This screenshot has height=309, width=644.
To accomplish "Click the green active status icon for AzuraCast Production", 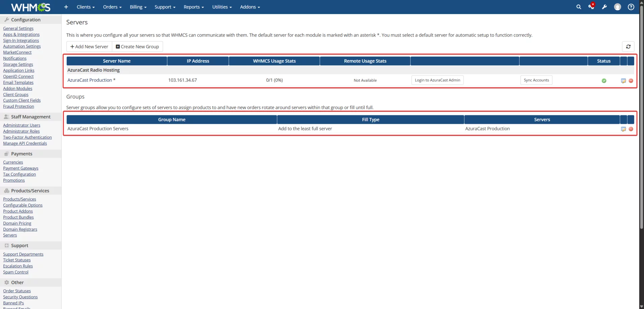I will [604, 80].
